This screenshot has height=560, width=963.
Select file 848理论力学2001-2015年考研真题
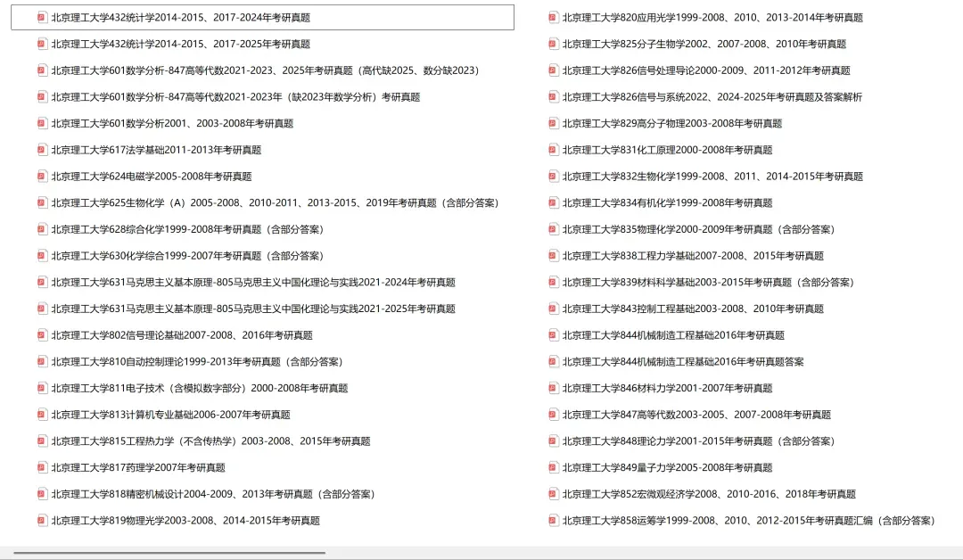click(699, 441)
